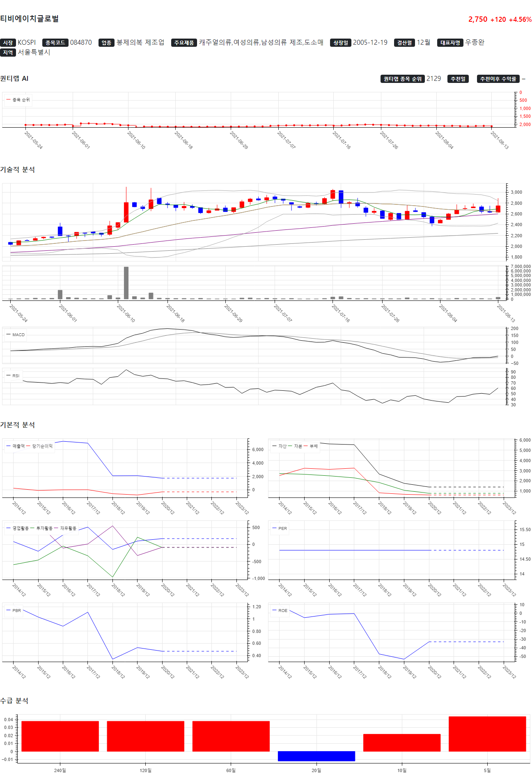This screenshot has height=777, width=532.
Task: Click the 대표자명 badge
Action: point(450,43)
